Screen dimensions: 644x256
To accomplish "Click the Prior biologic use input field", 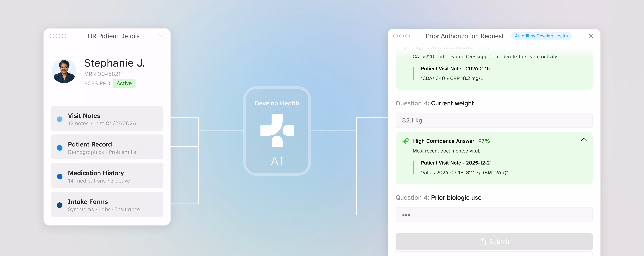I will (x=494, y=215).
